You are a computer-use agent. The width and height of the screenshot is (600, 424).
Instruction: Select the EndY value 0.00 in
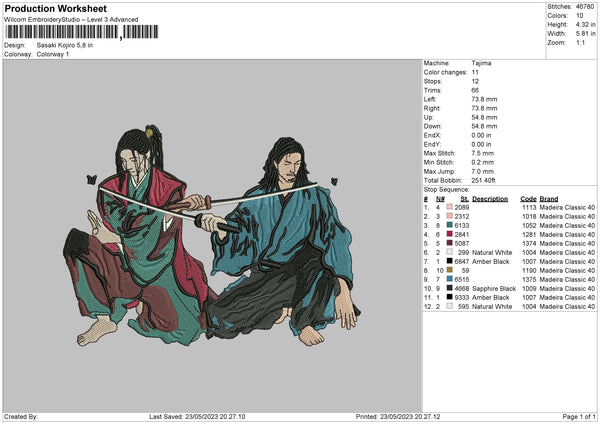click(x=481, y=144)
